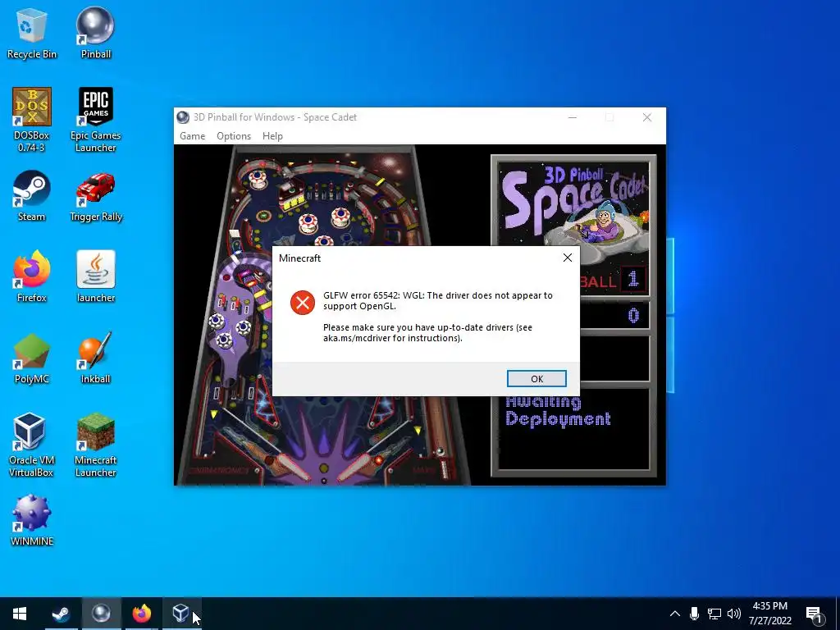This screenshot has height=630, width=840.
Task: Open the Help menu in Pinball
Action: click(272, 136)
